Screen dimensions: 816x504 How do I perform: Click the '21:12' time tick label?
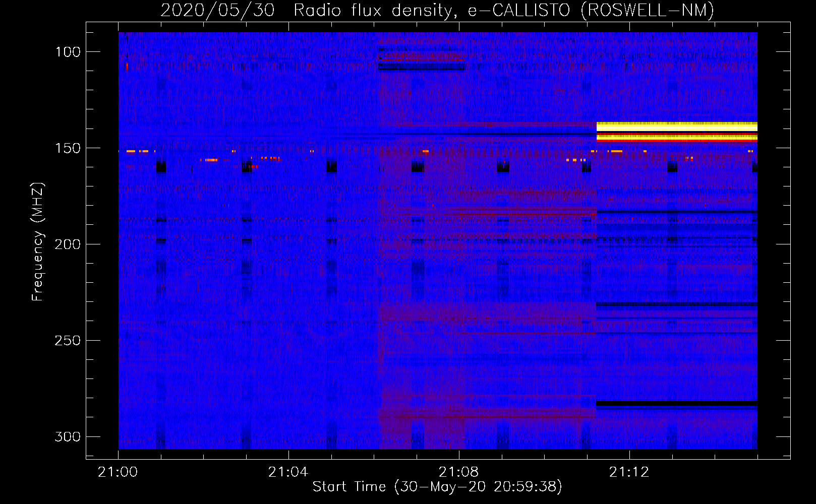[629, 472]
